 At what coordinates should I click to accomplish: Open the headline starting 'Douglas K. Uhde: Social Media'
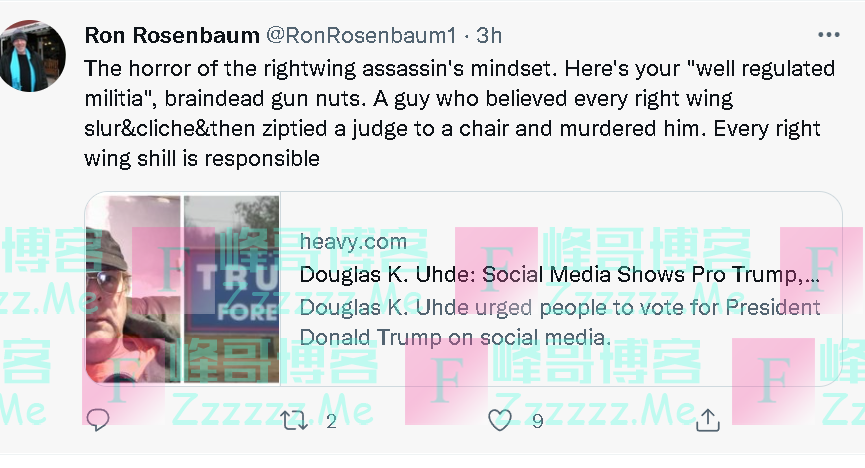(559, 274)
